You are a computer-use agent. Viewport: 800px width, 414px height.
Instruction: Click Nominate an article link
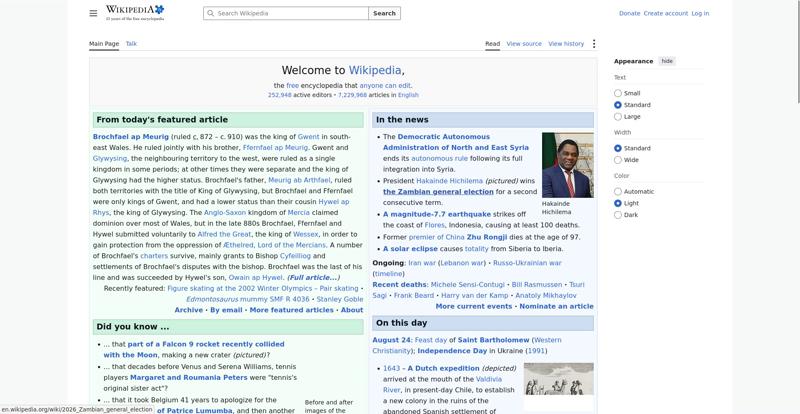(557, 306)
